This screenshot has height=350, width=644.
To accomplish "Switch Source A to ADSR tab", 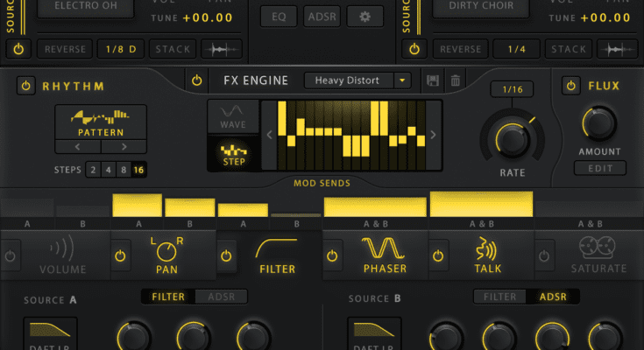I will tap(221, 297).
